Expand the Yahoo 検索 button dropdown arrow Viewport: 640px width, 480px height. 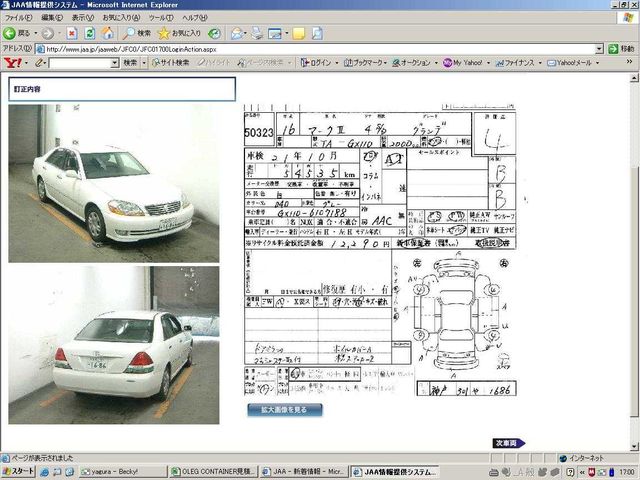(x=144, y=63)
